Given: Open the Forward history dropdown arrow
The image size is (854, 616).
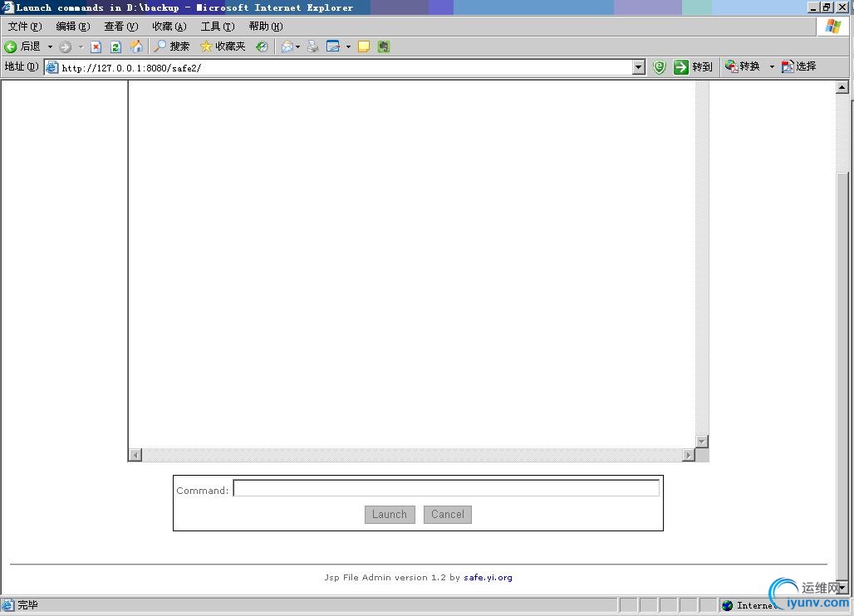Looking at the screenshot, I should point(81,46).
